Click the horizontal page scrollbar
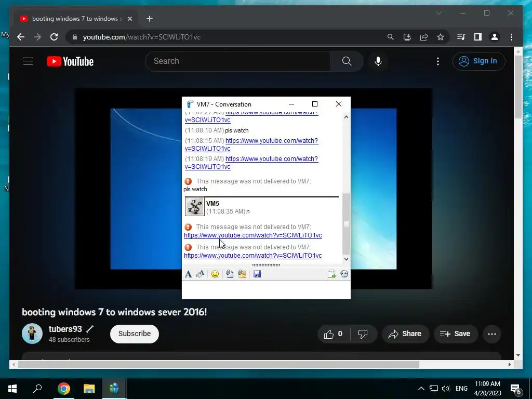 [x=219, y=364]
